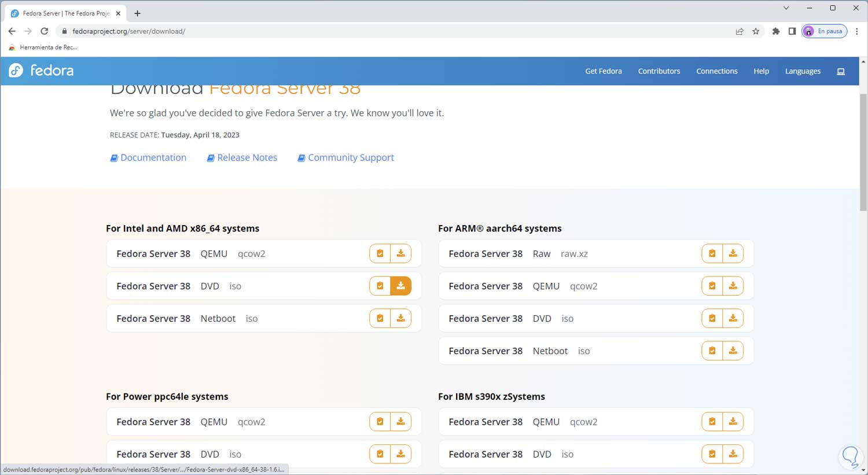
Task: Open the Community Support link
Action: tap(345, 157)
